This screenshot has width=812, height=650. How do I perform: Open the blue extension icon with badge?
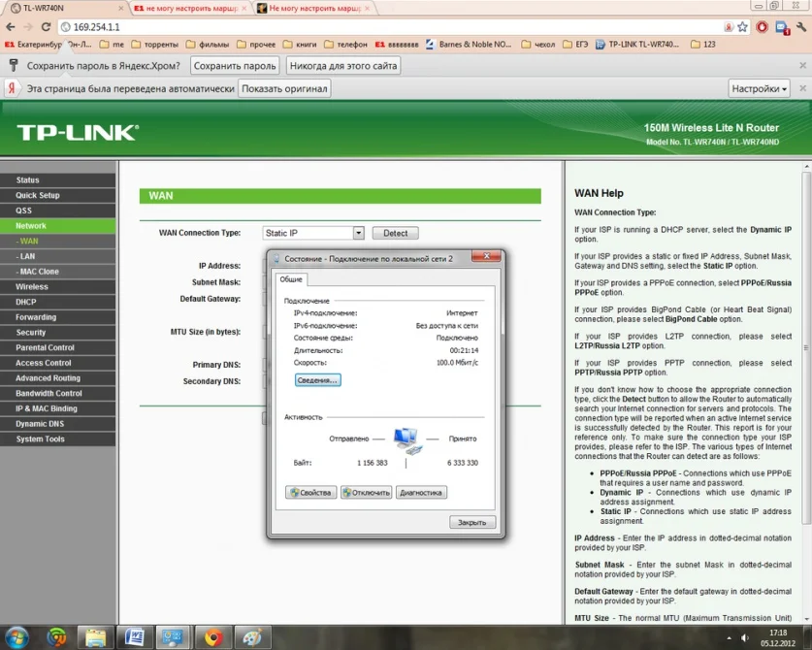pyautogui.click(x=782, y=27)
